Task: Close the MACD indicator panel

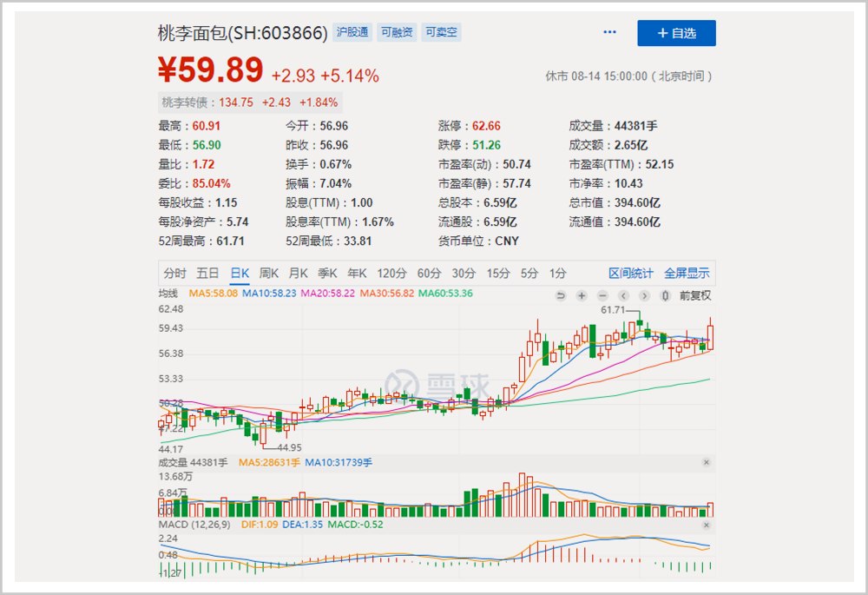Action: click(707, 525)
